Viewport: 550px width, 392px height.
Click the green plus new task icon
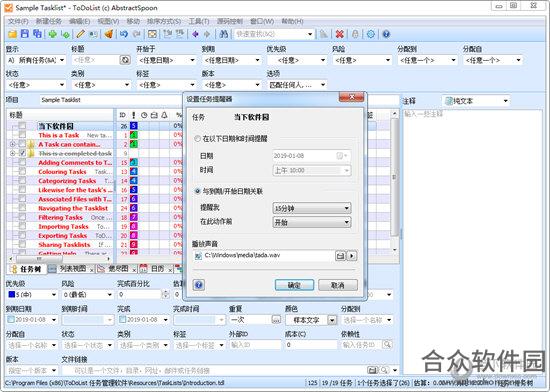click(x=53, y=34)
